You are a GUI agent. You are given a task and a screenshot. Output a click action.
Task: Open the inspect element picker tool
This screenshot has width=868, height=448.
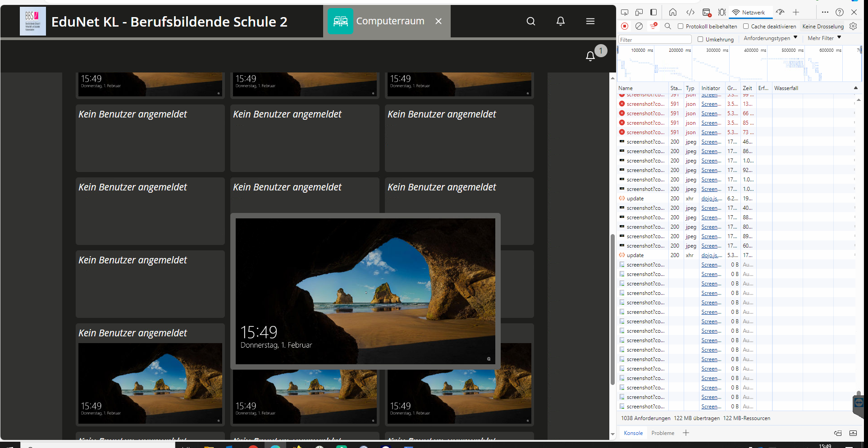point(625,12)
